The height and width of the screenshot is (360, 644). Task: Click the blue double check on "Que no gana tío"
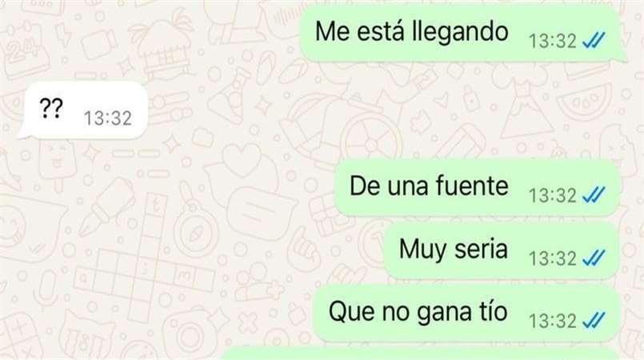(594, 321)
